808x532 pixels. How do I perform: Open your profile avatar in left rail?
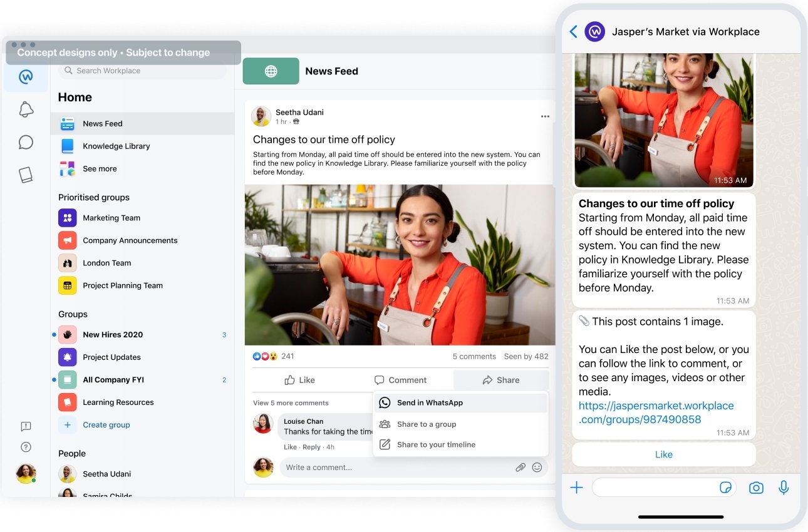tap(26, 474)
